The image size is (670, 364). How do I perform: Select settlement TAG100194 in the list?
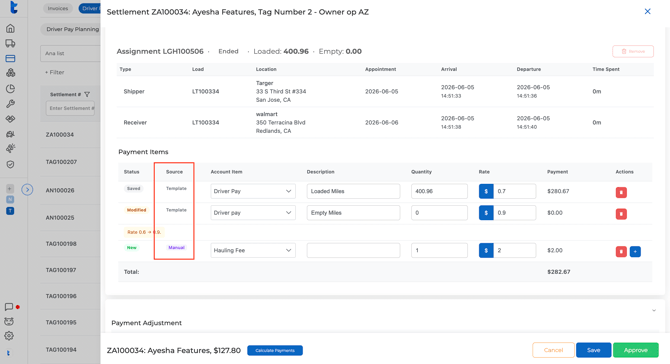[x=61, y=350]
